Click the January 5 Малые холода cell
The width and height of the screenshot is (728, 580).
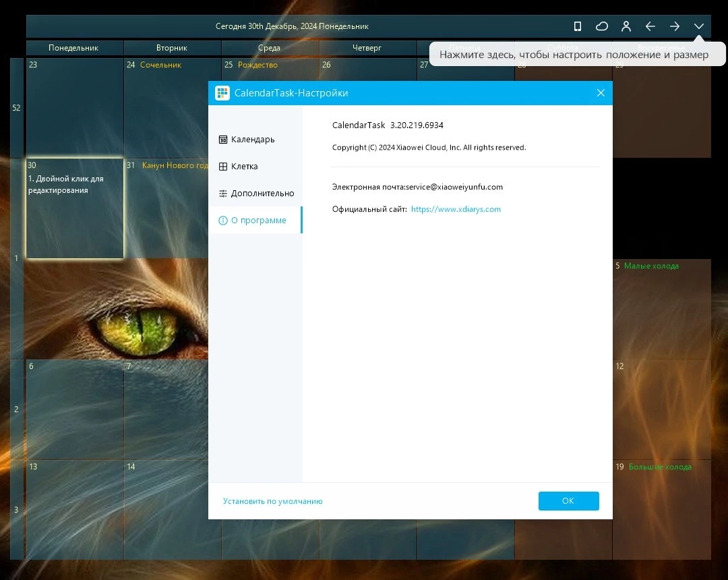coord(662,309)
